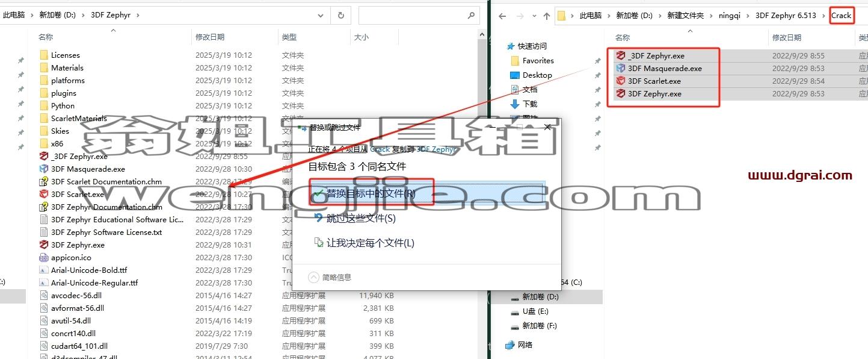Open 快速访问 in right navigation pane
The image size is (868, 359).
coord(532,46)
